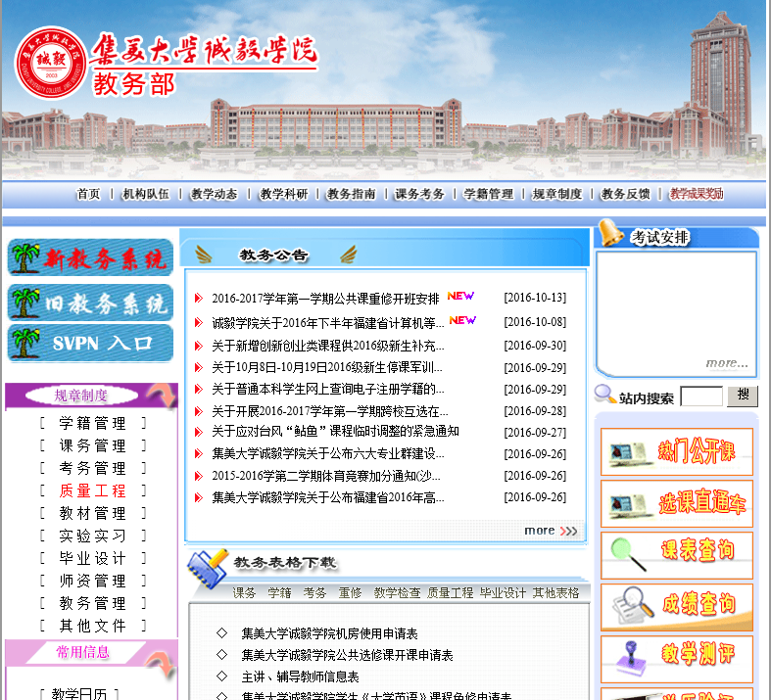Download 集美大学诚毅学院公共选修课开课申请表
771x700 pixels.
(x=347, y=655)
